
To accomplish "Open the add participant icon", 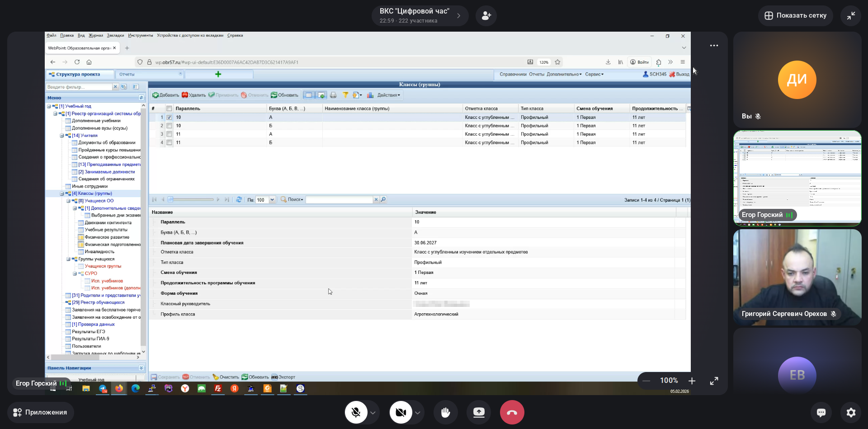I will [x=486, y=16].
